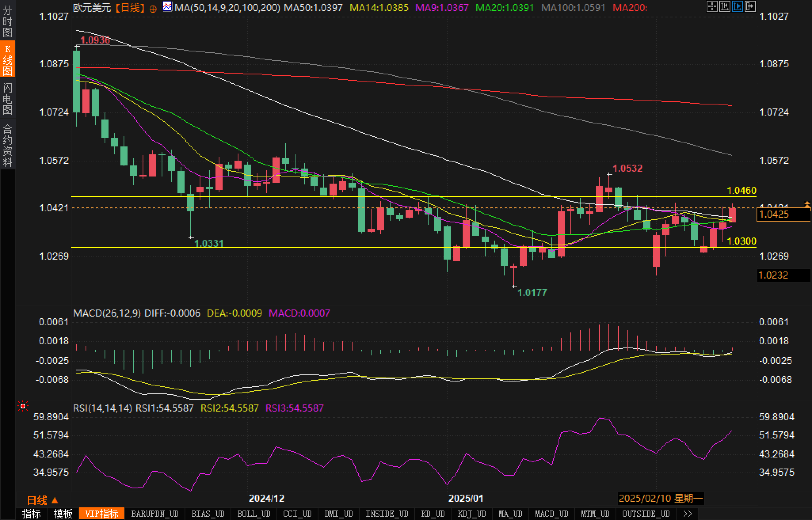The height and width of the screenshot is (520, 812).
Task: Select the VIP指标 tab
Action: pyautogui.click(x=102, y=514)
